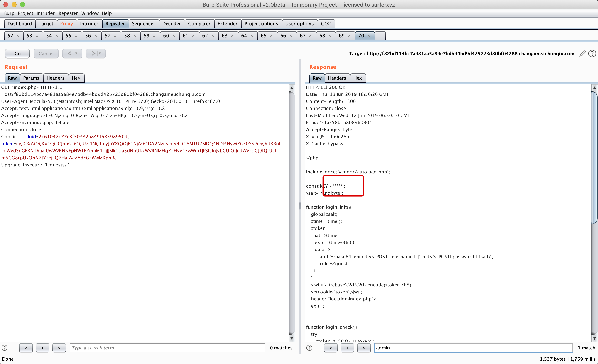Click response search help icon
This screenshot has width=598, height=364.
click(309, 348)
